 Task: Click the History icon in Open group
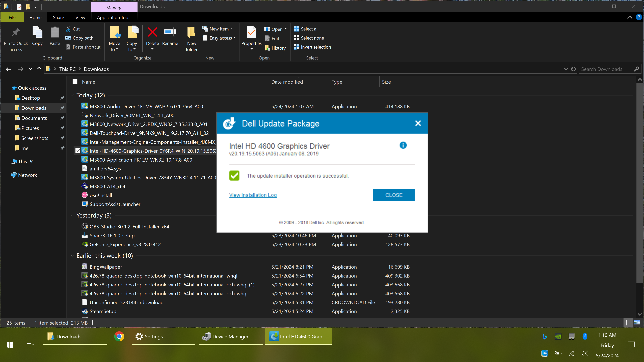tap(267, 48)
